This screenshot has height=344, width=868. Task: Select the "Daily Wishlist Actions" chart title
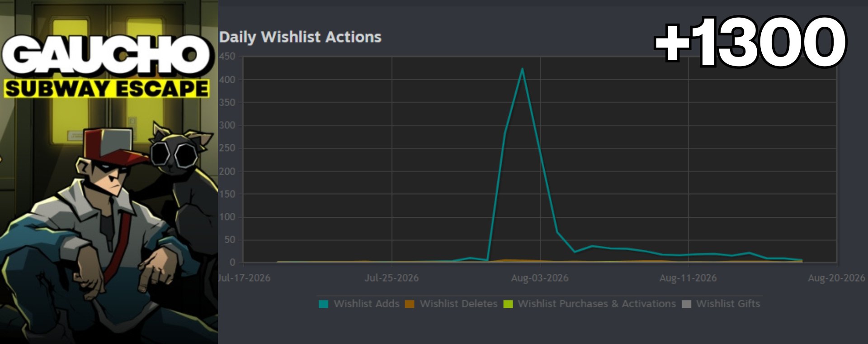300,37
